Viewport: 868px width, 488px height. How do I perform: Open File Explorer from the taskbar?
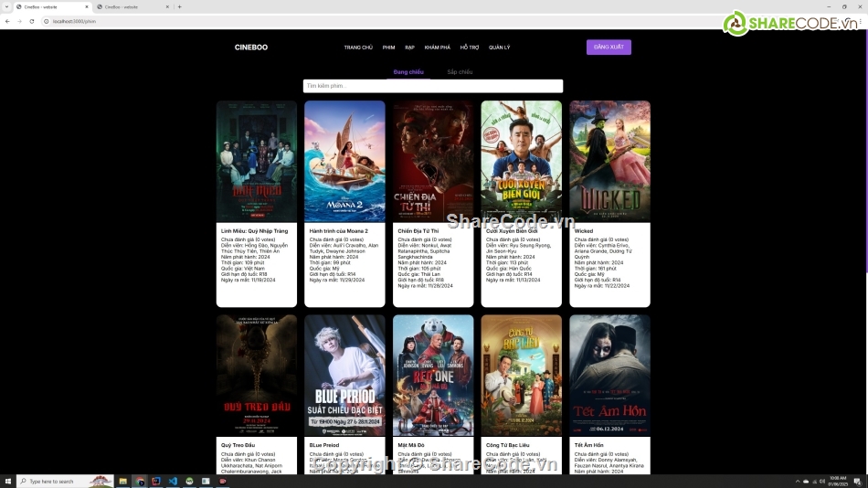pos(123,482)
